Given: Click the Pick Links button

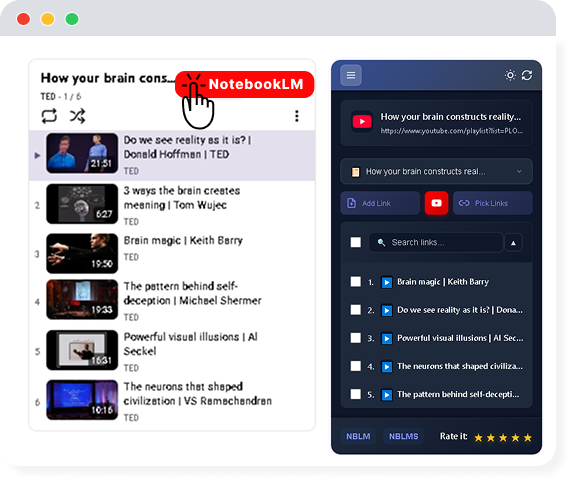Looking at the screenshot, I should coord(492,203).
